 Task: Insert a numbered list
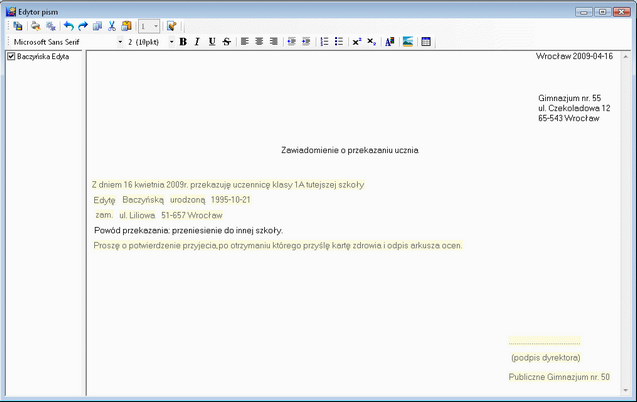click(324, 41)
